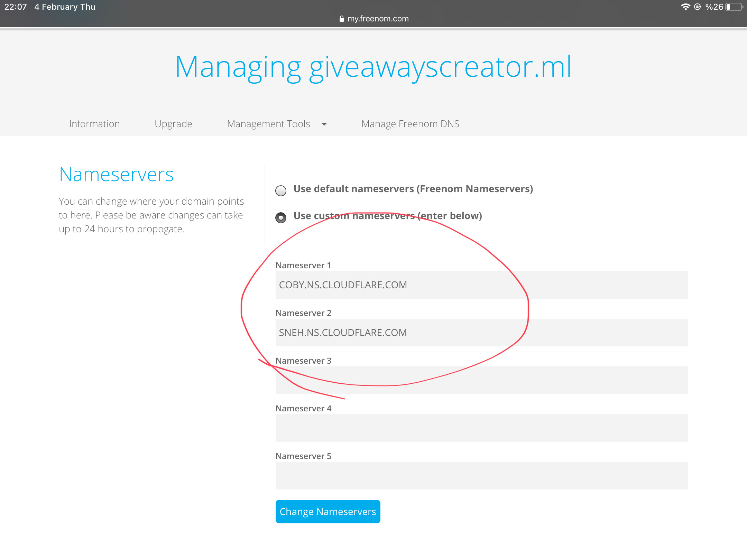The image size is (747, 560).
Task: Tap the my.freenom.com address bar
Action: [x=374, y=19]
